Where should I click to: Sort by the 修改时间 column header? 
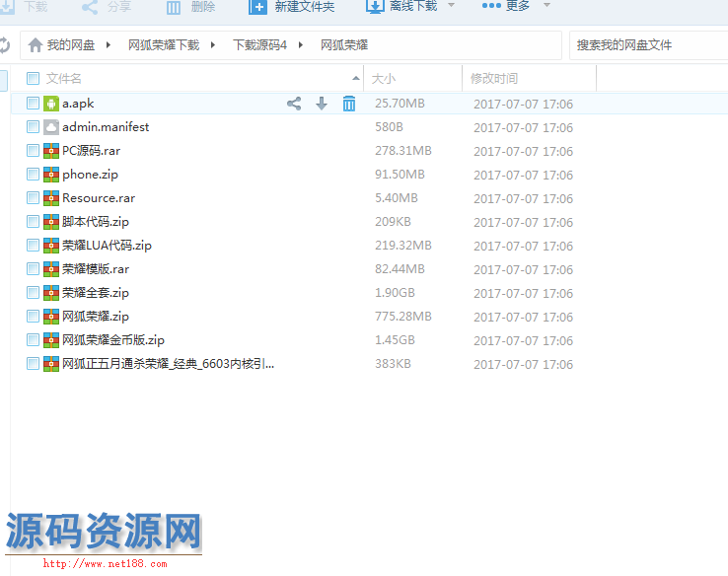coord(494,78)
